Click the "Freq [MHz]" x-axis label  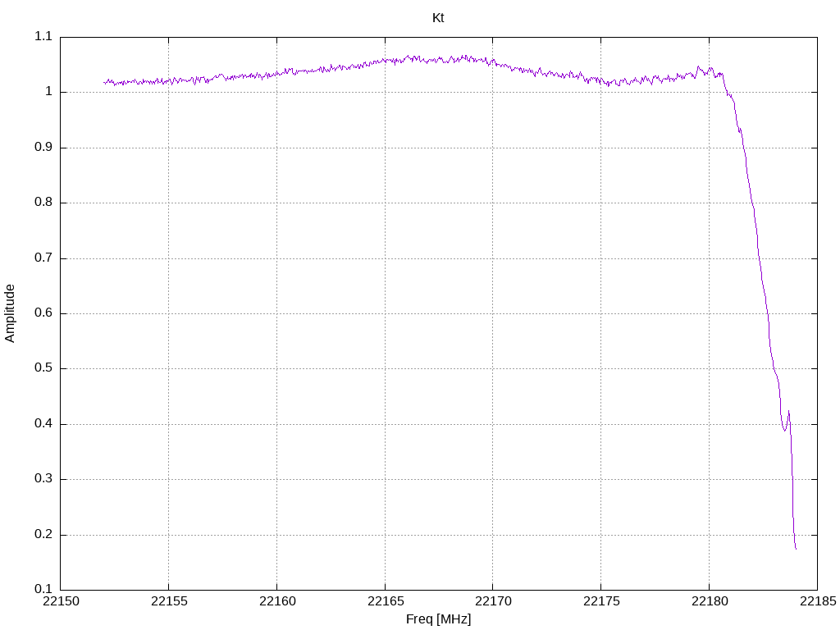(438, 619)
